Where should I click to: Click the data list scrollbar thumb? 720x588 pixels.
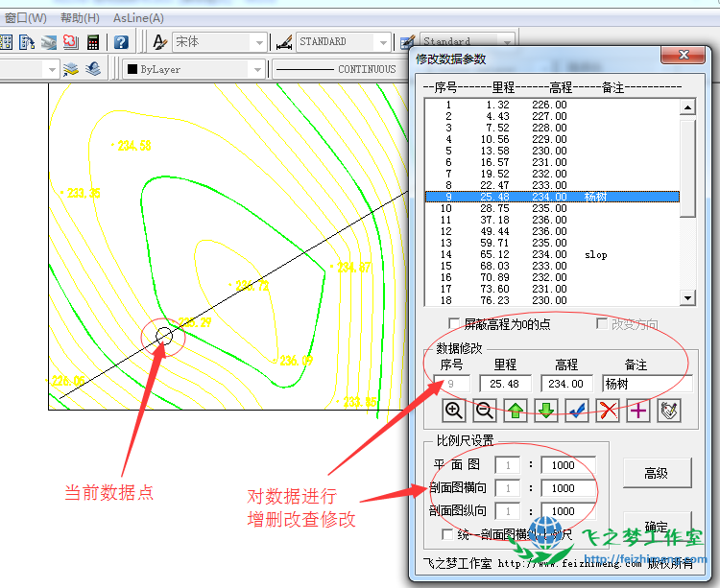(687, 168)
